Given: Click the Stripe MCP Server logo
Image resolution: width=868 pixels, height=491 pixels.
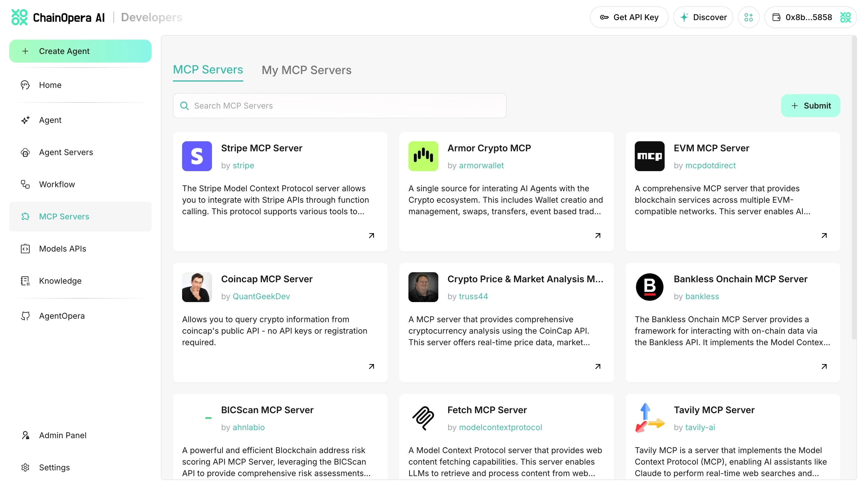Looking at the screenshot, I should (x=197, y=156).
